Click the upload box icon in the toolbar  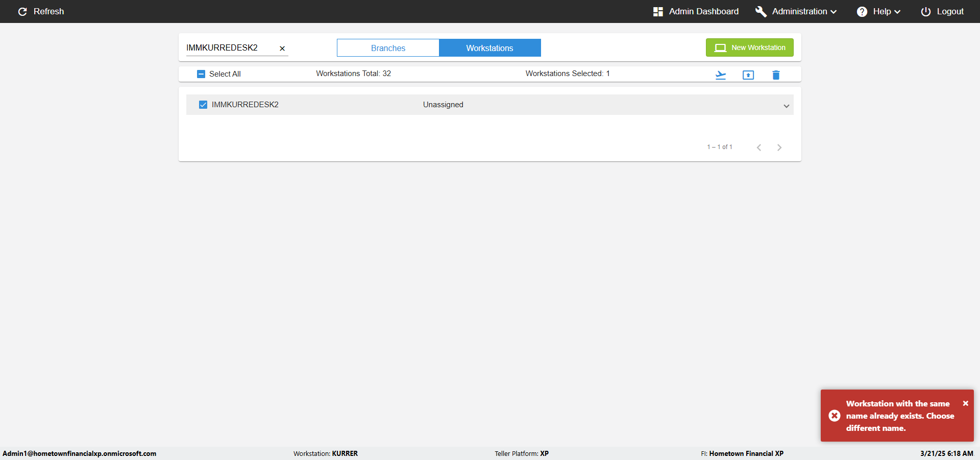tap(748, 75)
